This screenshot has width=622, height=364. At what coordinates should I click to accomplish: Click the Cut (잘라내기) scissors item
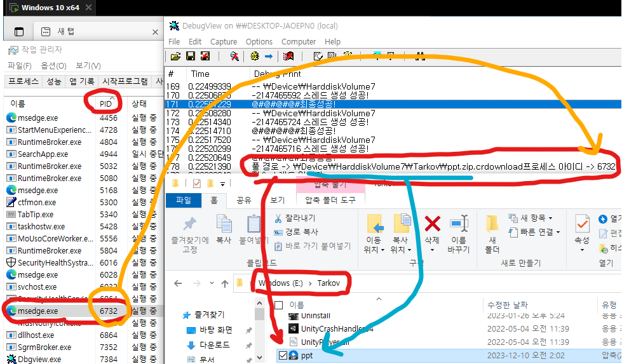[295, 218]
